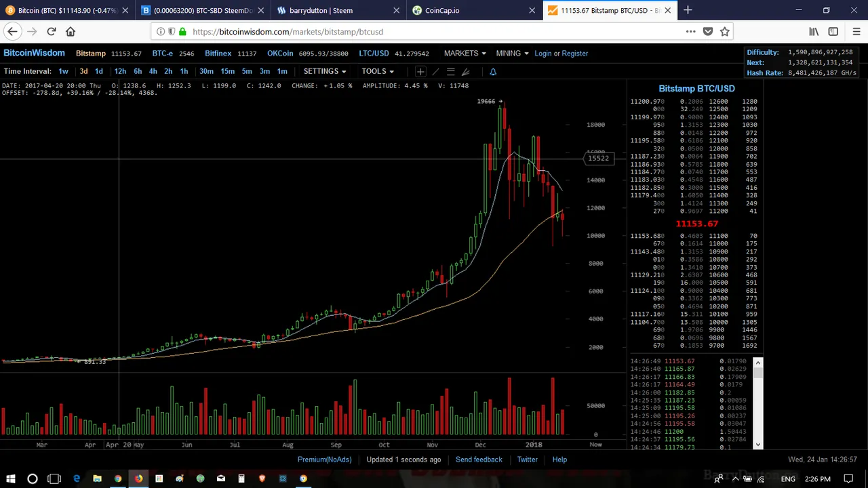This screenshot has width=868, height=488.
Task: Show site information for bitcoinwisdom.com
Action: 161,32
